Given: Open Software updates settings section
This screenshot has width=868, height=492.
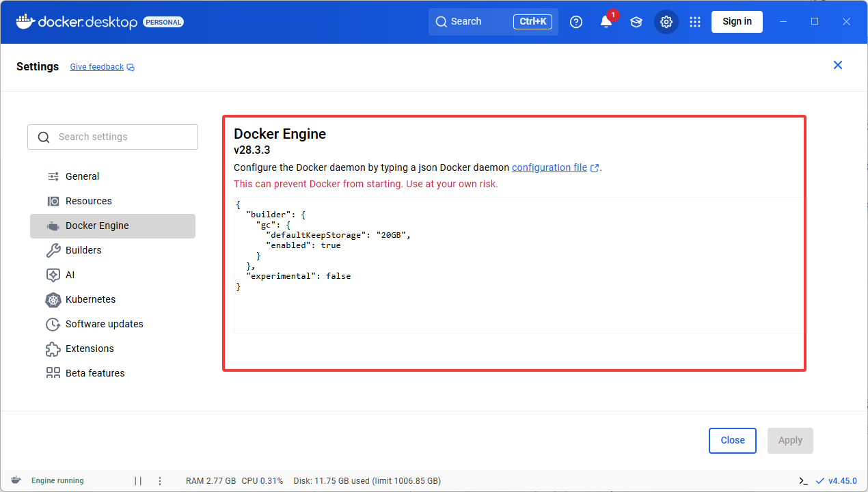Looking at the screenshot, I should [113, 324].
